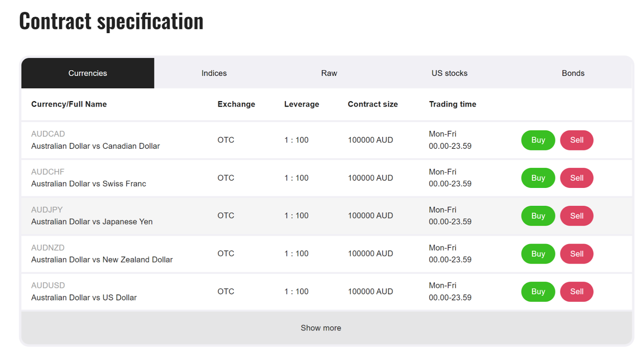Click the Currency/Full Name column header
Viewport: 644px width, 349px height.
[x=69, y=104]
